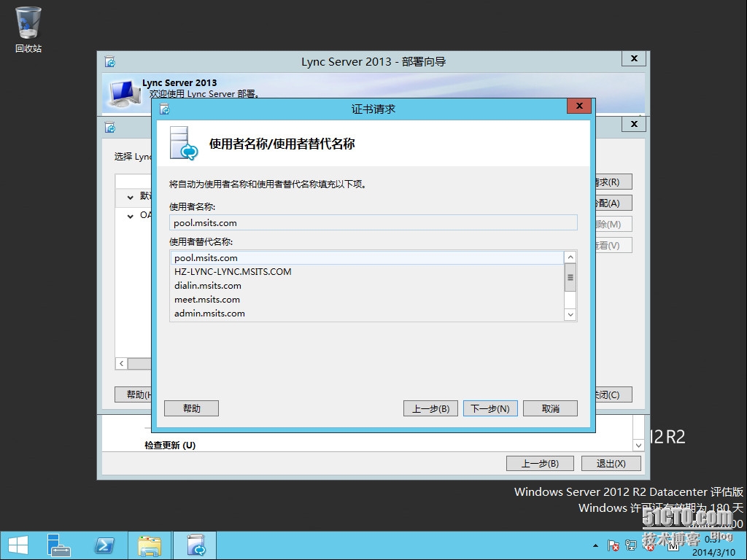
Task: Show hidden system tray icons
Action: (595, 545)
